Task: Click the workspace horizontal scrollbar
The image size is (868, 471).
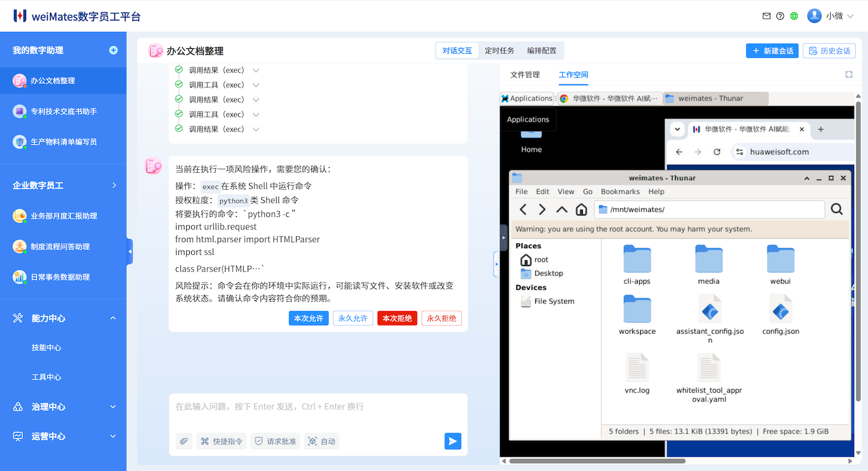Action: (x=597, y=461)
